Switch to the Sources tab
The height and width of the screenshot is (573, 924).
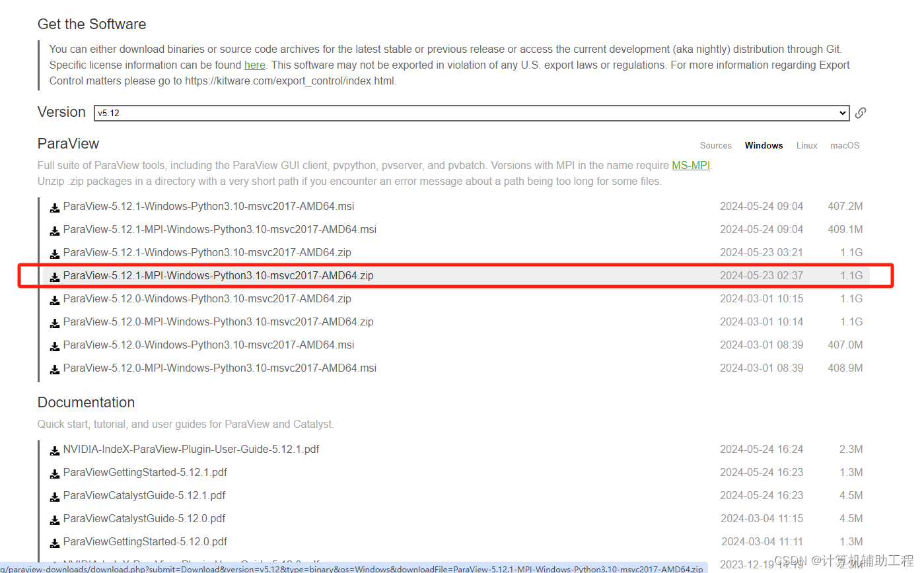click(716, 145)
